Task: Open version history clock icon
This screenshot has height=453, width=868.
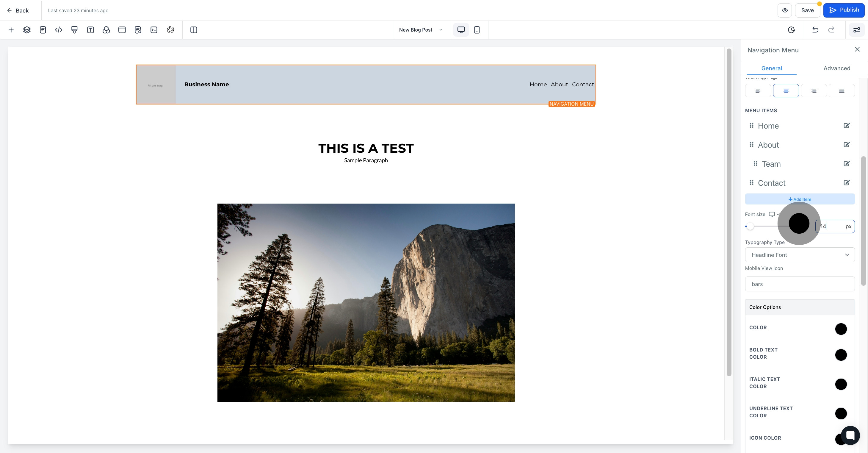Action: tap(792, 30)
